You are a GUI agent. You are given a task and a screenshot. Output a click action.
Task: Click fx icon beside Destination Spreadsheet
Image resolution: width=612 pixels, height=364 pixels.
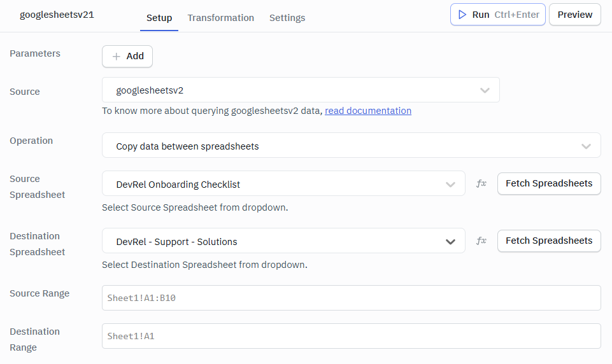pos(481,241)
